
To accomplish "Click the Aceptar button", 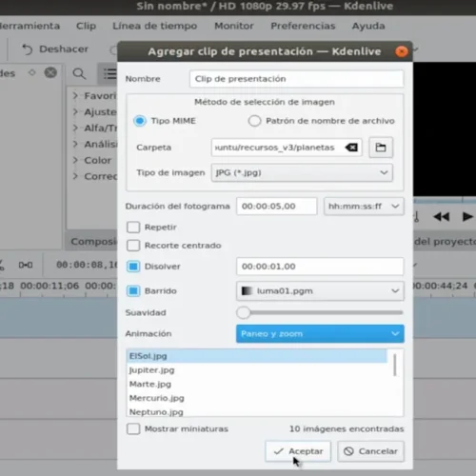I will [x=298, y=451].
